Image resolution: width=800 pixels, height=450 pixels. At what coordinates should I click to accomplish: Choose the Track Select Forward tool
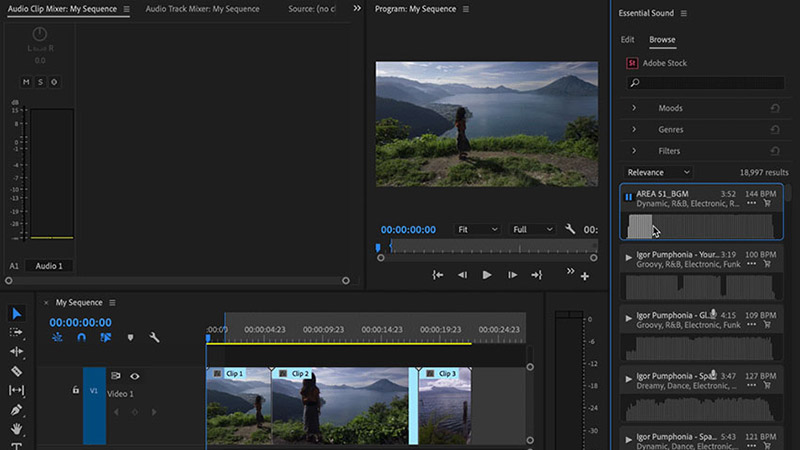click(16, 333)
